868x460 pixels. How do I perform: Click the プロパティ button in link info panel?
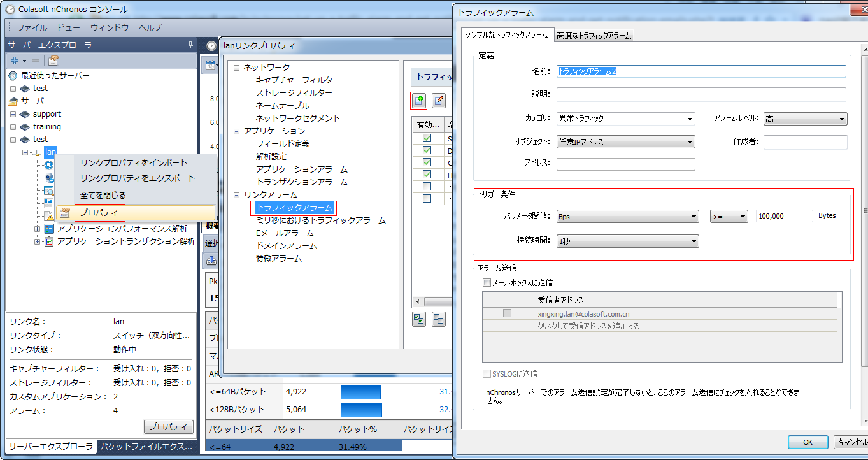pyautogui.click(x=168, y=427)
